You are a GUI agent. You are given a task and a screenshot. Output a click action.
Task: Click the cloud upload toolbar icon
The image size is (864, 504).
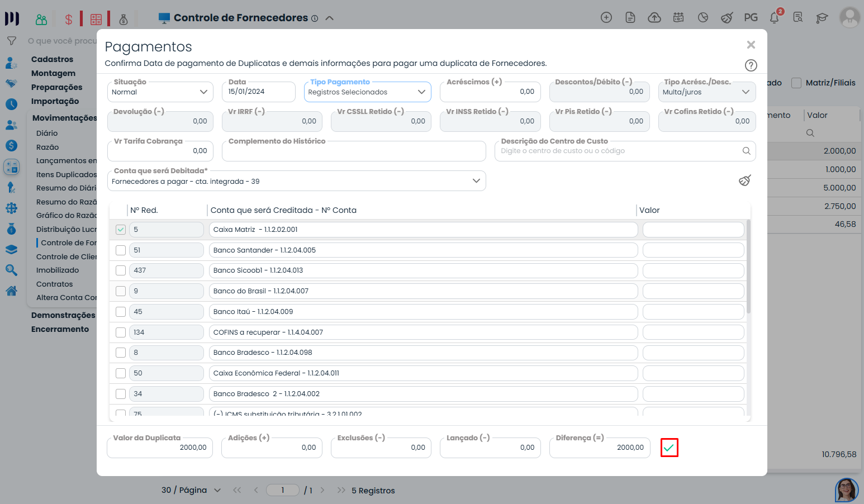pyautogui.click(x=654, y=18)
